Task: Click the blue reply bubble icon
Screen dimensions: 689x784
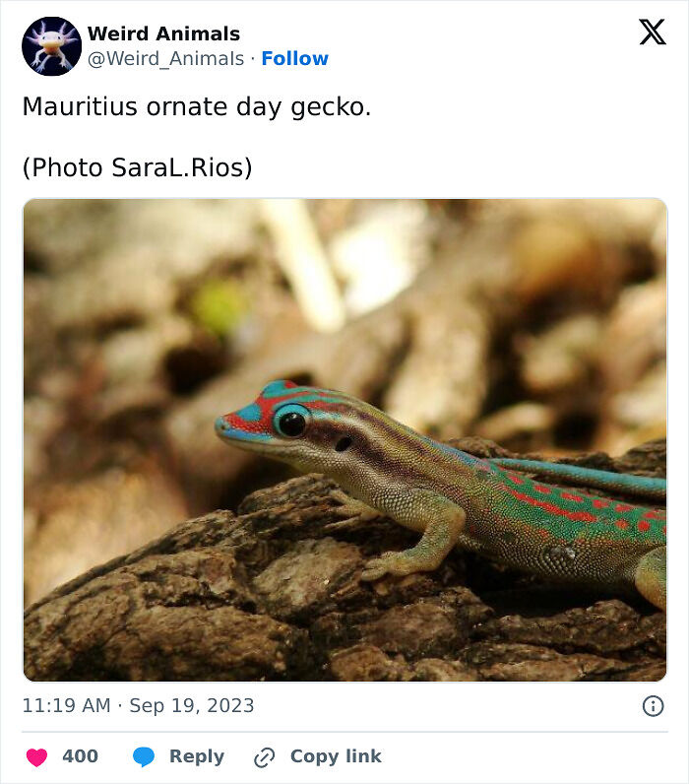Action: pyautogui.click(x=144, y=757)
